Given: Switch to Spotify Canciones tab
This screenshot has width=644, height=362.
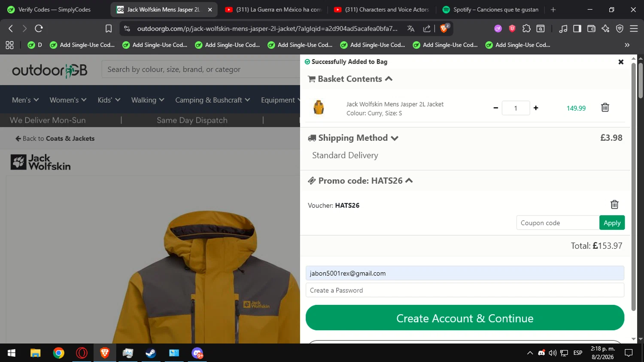Looking at the screenshot, I should pos(490,9).
